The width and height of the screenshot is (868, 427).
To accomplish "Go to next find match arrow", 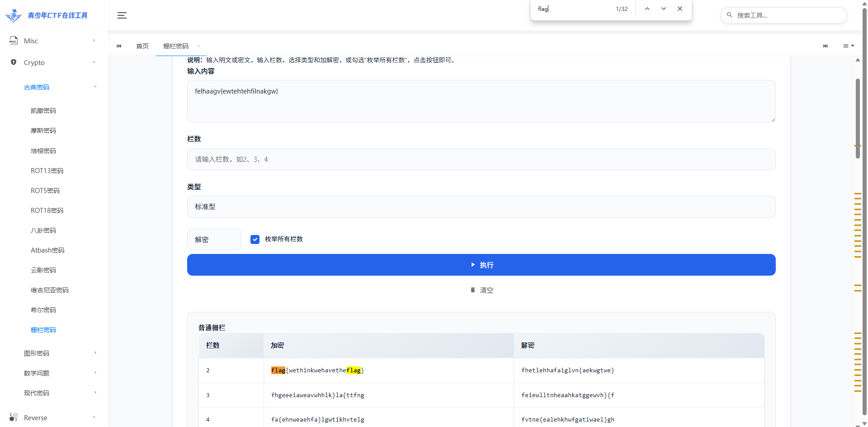I will point(663,9).
